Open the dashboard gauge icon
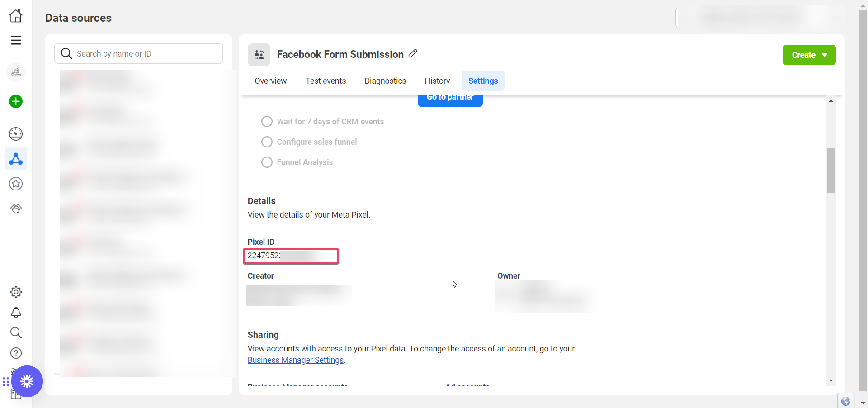 pyautogui.click(x=16, y=134)
